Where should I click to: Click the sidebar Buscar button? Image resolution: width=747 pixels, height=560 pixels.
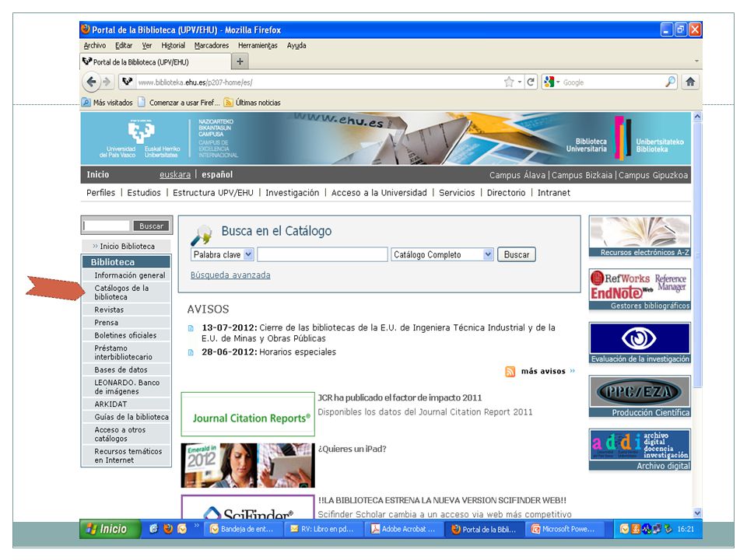152,226
